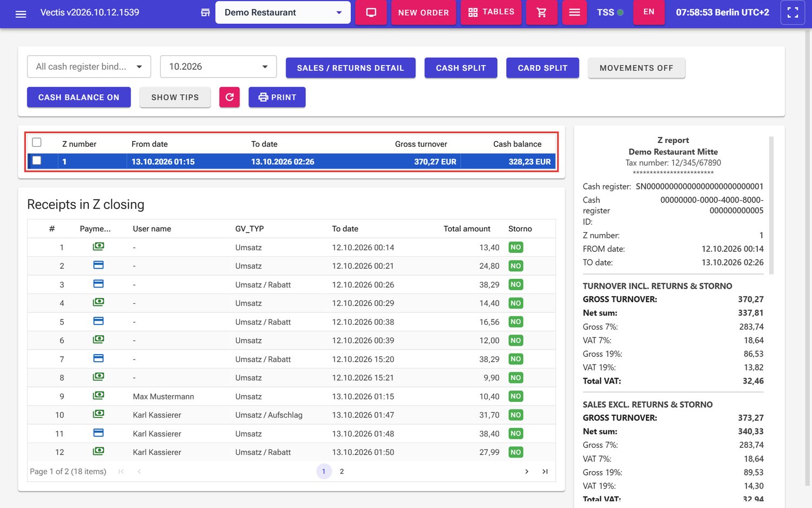Open the hamburger navigation menu

click(x=21, y=13)
